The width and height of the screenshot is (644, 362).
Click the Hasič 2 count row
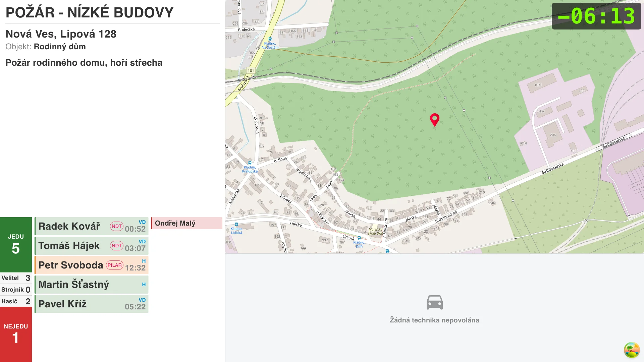16,301
